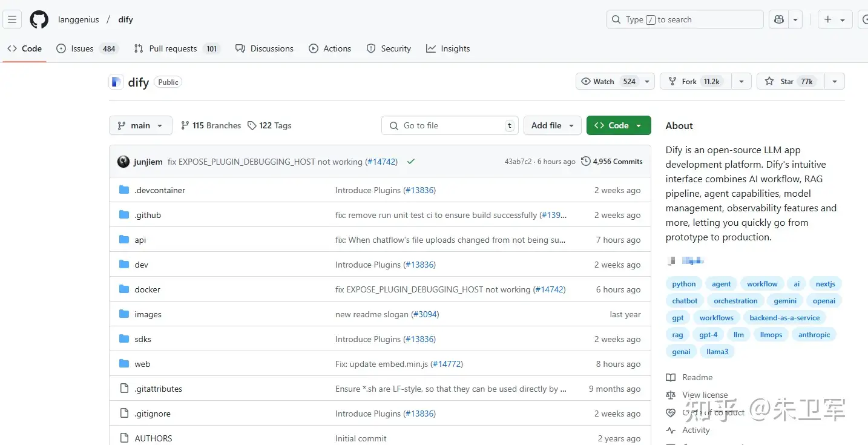Expand the Fork options dropdown arrow
The width and height of the screenshot is (868, 445).
[741, 81]
